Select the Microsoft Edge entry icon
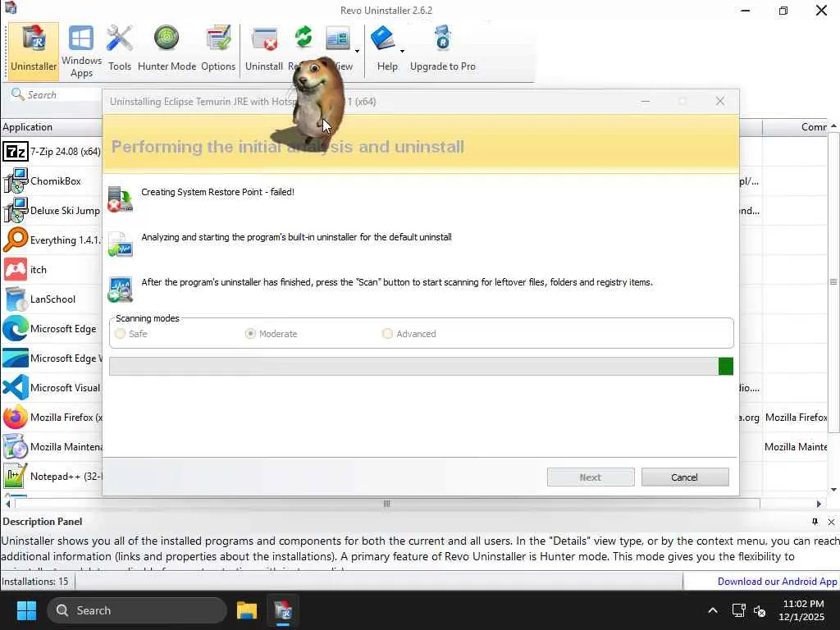The width and height of the screenshot is (840, 630). [15, 328]
